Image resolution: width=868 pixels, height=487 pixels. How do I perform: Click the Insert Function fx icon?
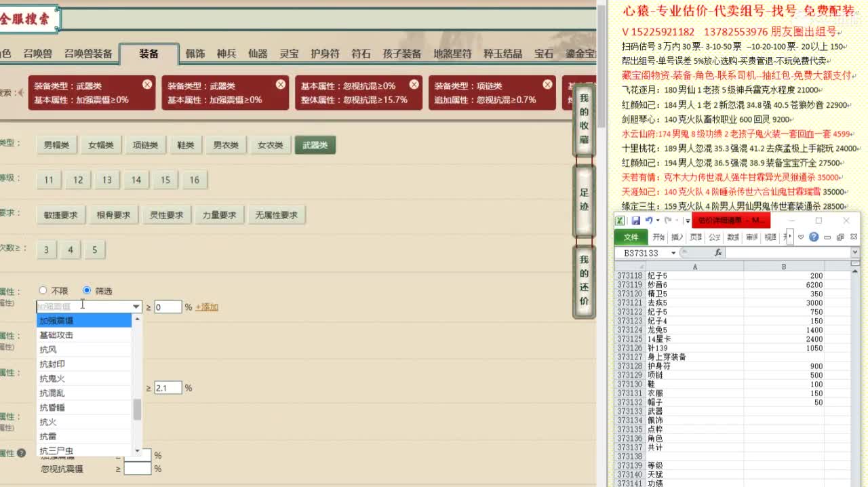[719, 252]
